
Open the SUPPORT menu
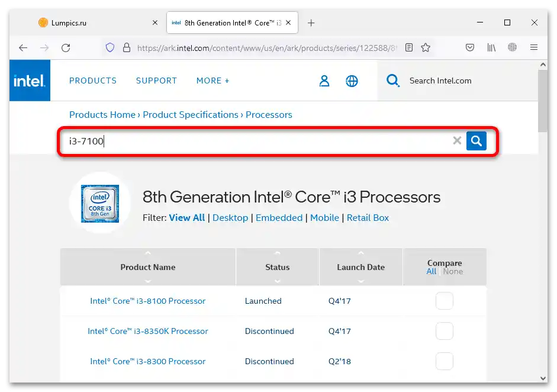click(156, 81)
